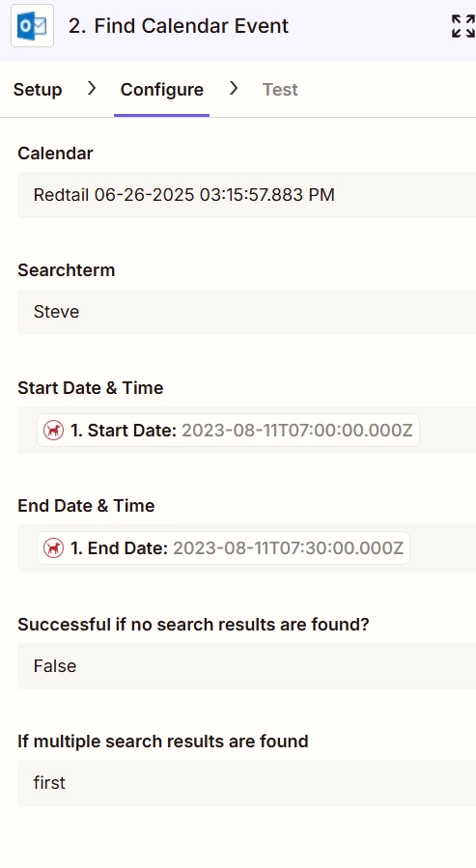
Task: Click the Outlook app icon in header
Action: pos(32,25)
